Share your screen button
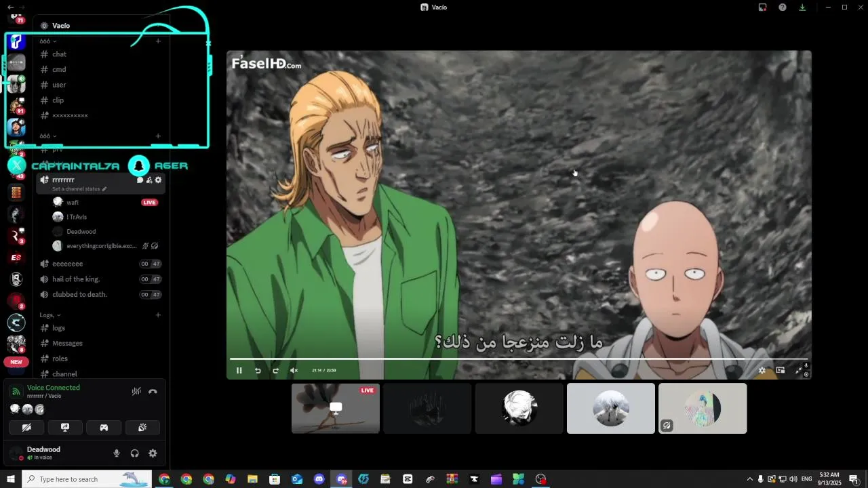The height and width of the screenshot is (488, 868). coord(65,428)
